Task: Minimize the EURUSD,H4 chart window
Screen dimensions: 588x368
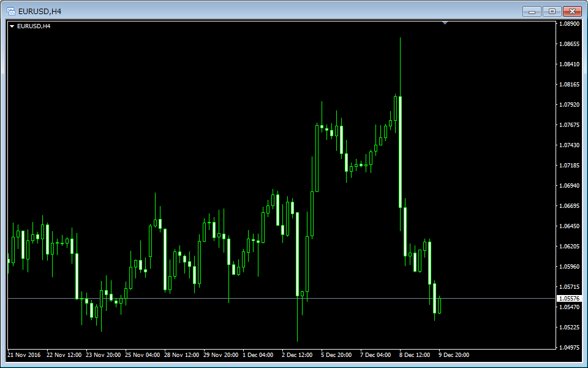Action: point(532,12)
